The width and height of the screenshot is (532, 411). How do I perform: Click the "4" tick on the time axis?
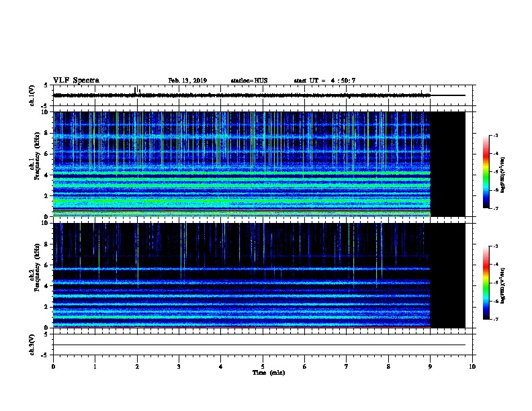point(221,366)
